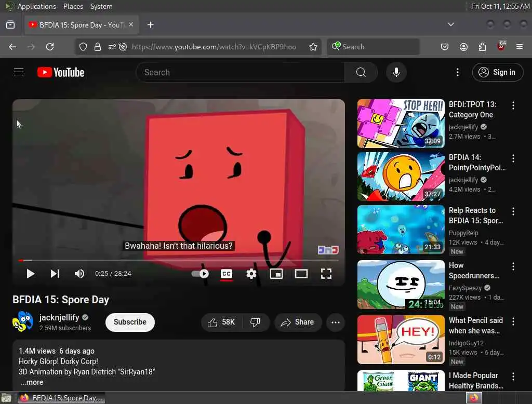Viewport: 532px width, 404px height.
Task: Skip to next video button
Action: click(55, 274)
